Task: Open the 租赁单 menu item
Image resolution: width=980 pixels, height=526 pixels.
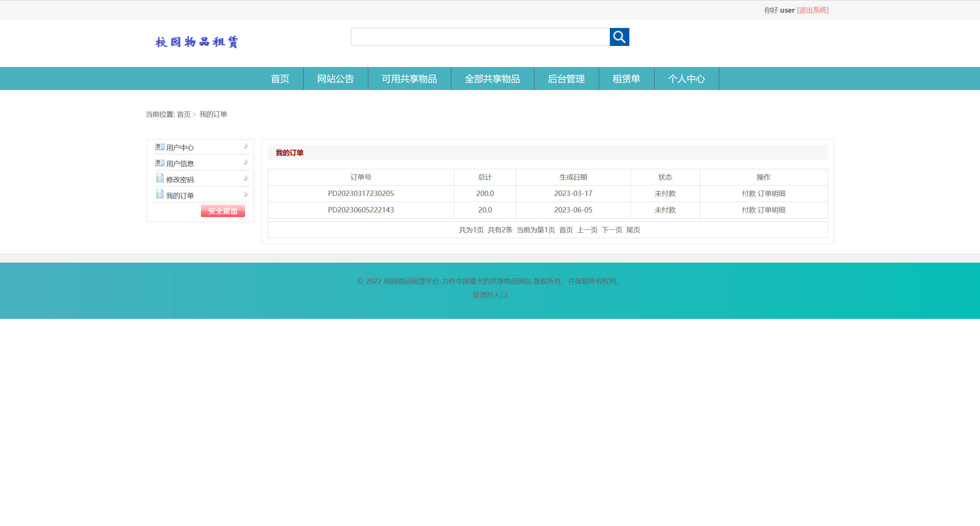Action: 626,79
